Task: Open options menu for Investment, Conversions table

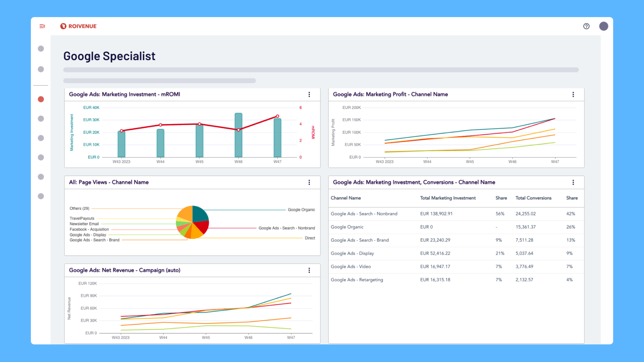Action: (x=573, y=182)
